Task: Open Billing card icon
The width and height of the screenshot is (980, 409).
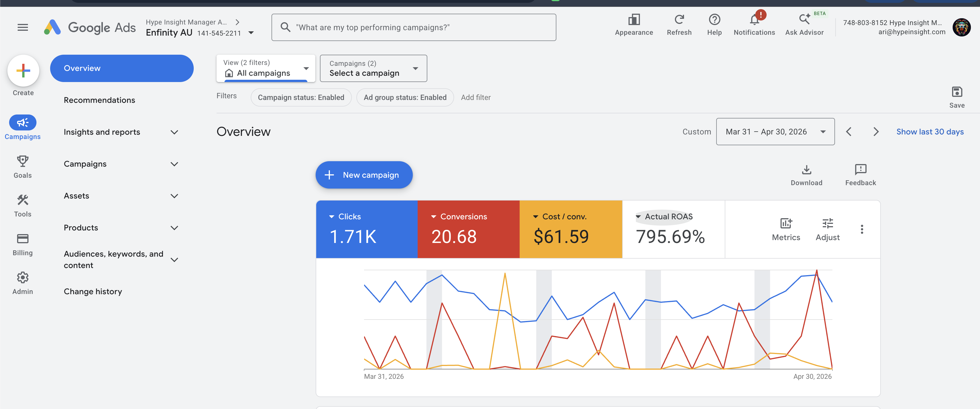Action: pyautogui.click(x=23, y=239)
